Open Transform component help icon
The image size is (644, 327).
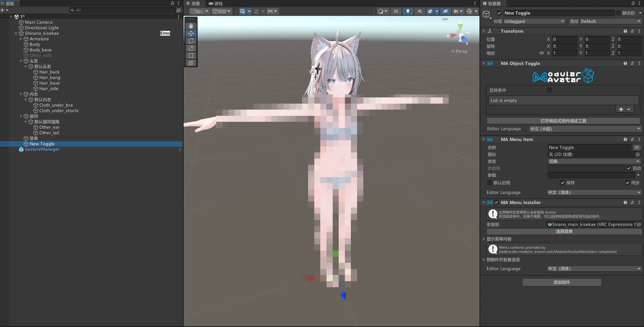point(625,31)
